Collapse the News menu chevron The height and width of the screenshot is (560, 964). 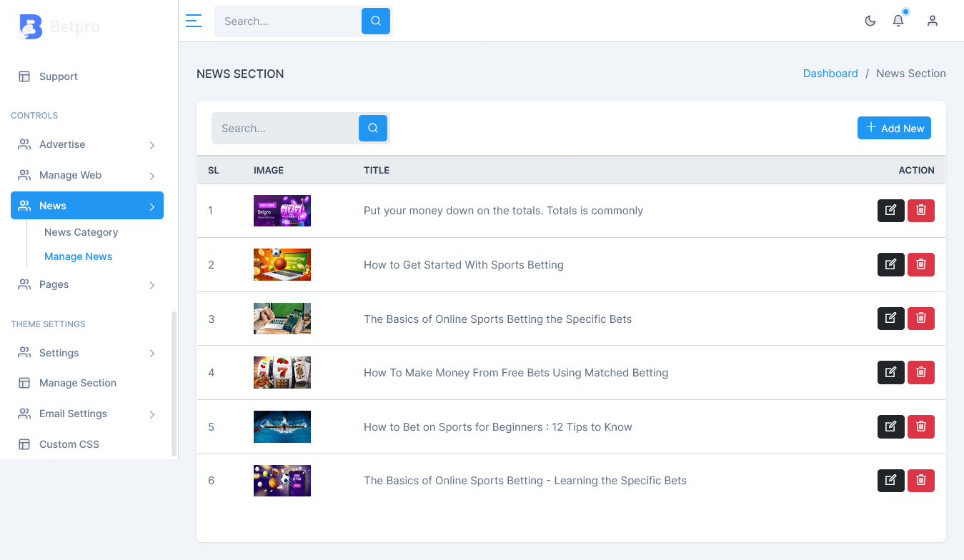click(x=152, y=206)
